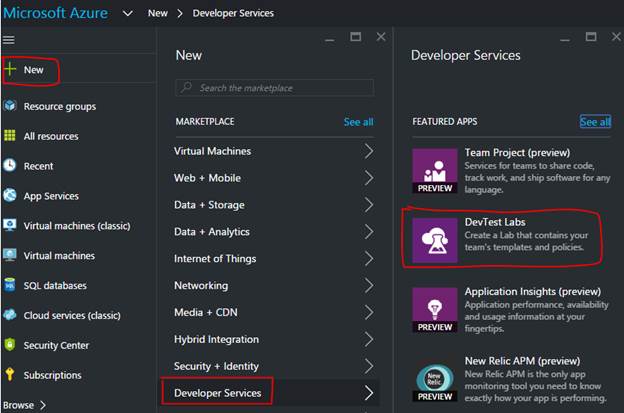Click the green plus New icon
Viewport: 624px width, 413px height.
click(x=10, y=70)
